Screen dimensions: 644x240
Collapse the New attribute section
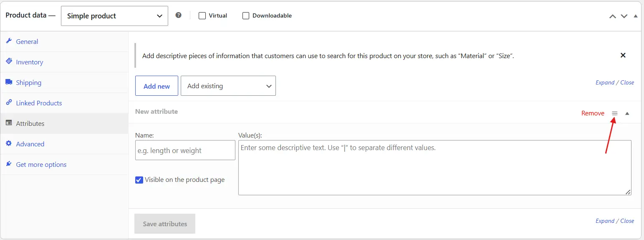pos(627,113)
